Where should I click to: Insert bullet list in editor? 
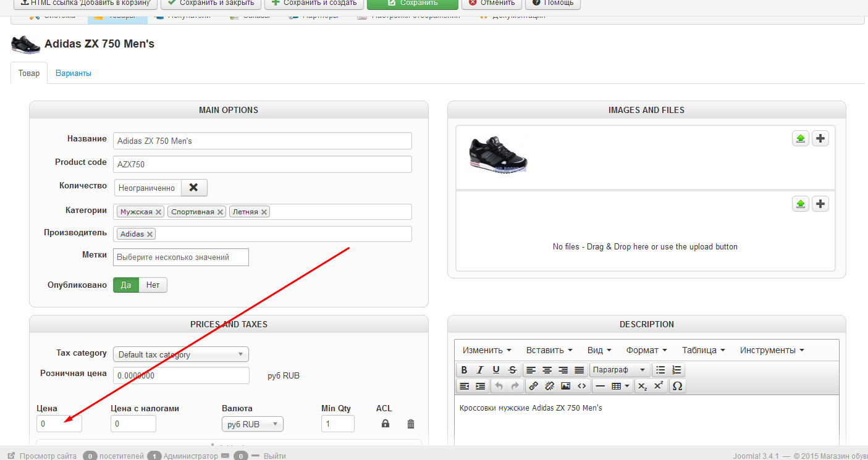click(660, 370)
